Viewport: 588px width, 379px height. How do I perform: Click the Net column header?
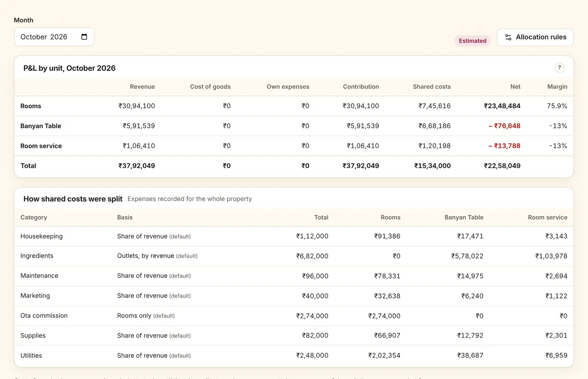(515, 86)
